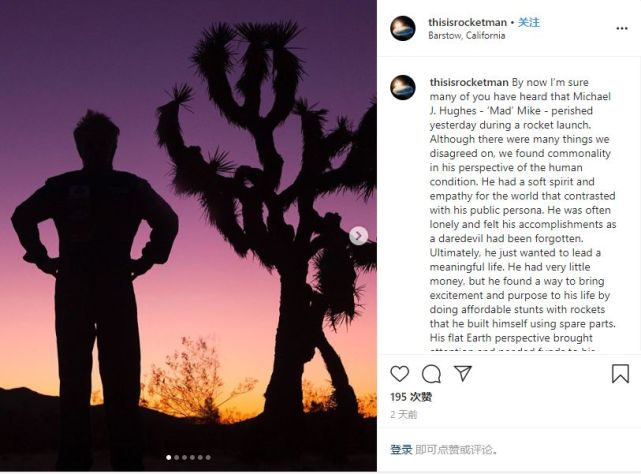Select the second carousel dot indicator
The height and width of the screenshot is (474, 641).
pos(177,458)
